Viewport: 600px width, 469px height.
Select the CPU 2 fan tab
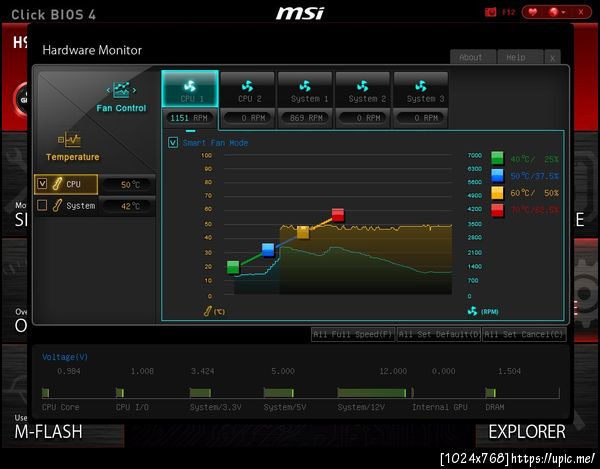(248, 89)
